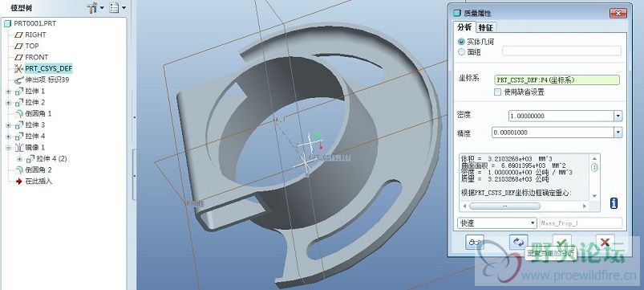Click the blue info icon beside results
The width and height of the screenshot is (644, 290).
click(x=614, y=202)
